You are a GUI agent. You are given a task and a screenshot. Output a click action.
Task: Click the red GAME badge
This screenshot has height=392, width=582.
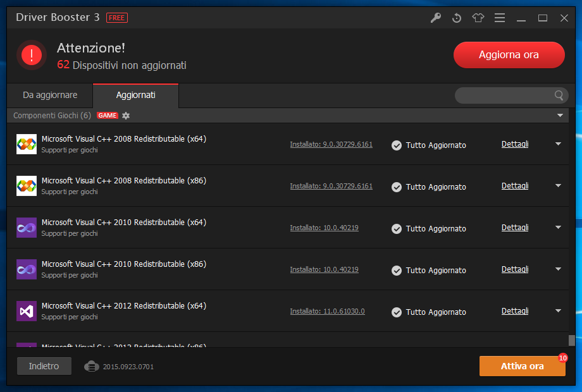click(108, 115)
